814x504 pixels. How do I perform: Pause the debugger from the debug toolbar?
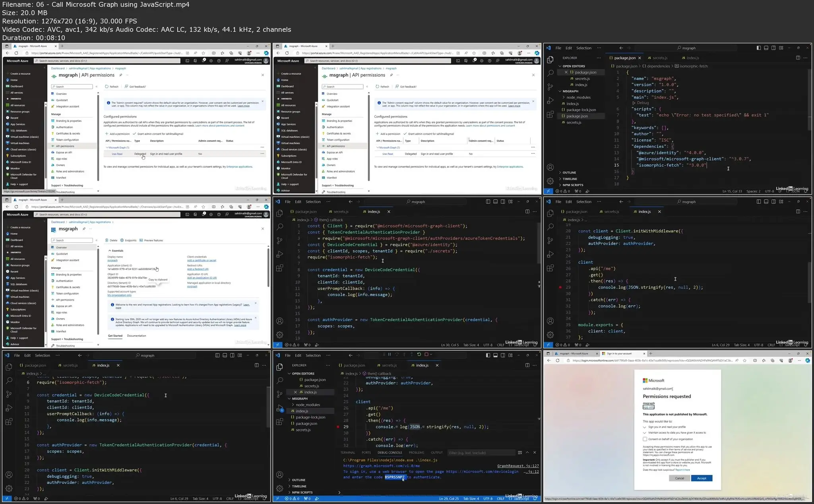click(x=390, y=354)
